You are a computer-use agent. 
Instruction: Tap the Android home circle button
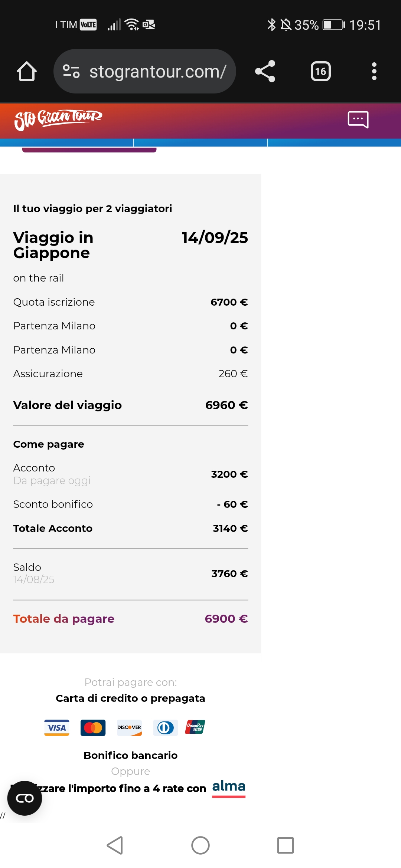click(200, 845)
